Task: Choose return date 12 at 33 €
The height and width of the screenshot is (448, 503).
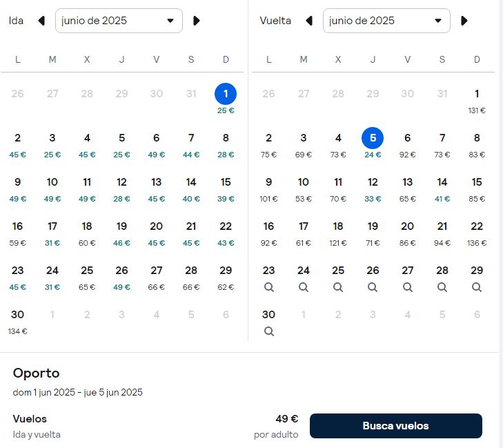Action: click(x=373, y=189)
